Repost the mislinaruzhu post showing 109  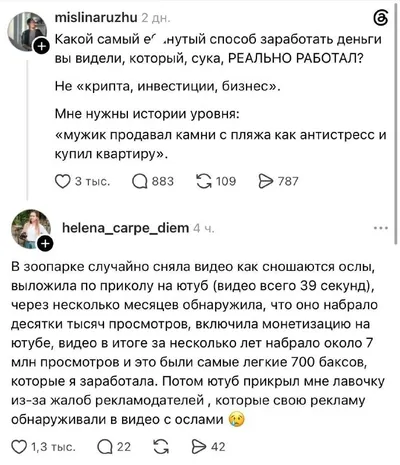tap(204, 181)
